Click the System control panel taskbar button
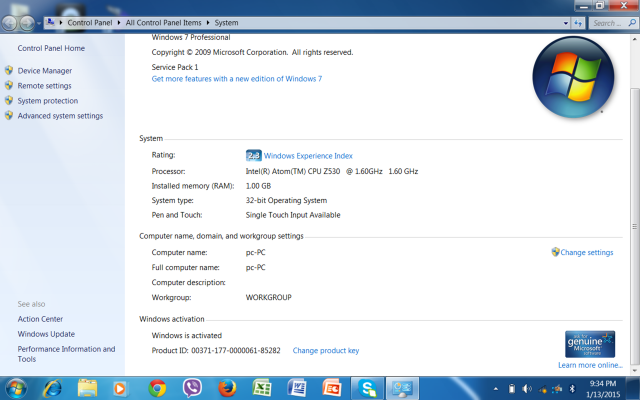Screen dimensions: 640x400 [x=402, y=388]
